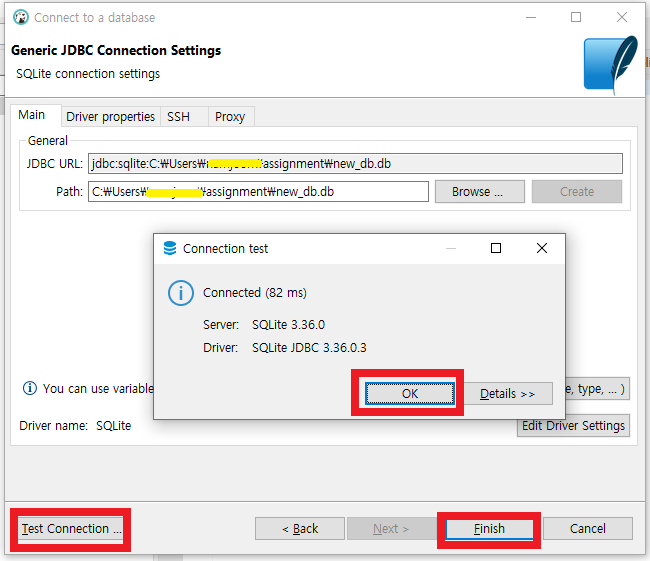This screenshot has width=650, height=561.
Task: Switch to the Driver properties tab
Action: click(x=110, y=117)
